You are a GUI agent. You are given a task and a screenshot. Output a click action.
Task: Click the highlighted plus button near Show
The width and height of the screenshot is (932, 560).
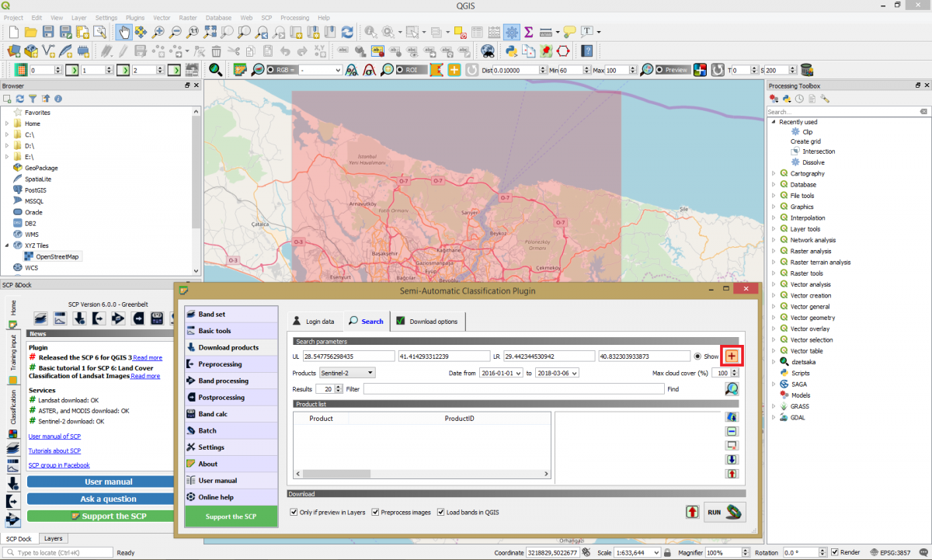click(x=731, y=356)
